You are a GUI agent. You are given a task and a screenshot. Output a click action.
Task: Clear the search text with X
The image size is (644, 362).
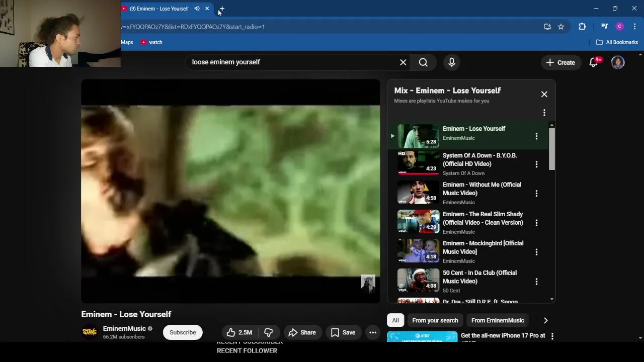[403, 62]
